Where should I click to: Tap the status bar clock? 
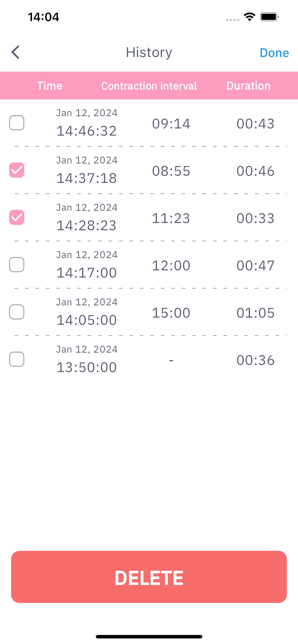click(x=44, y=17)
